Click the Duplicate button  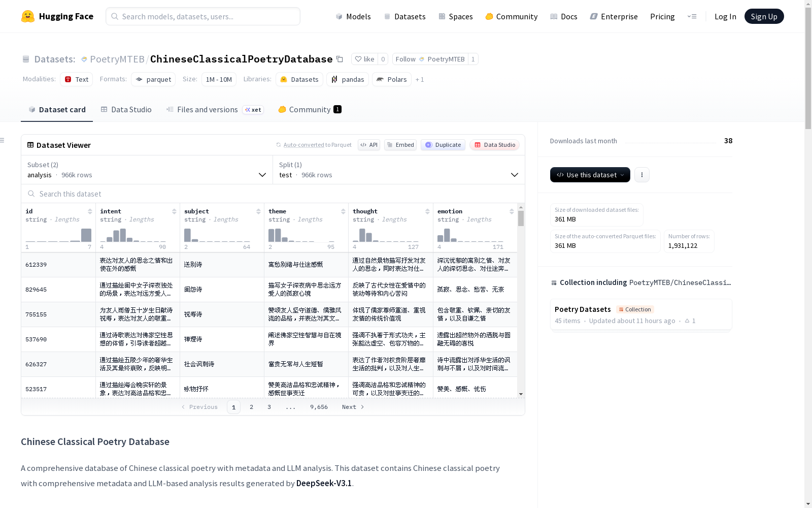coord(443,145)
